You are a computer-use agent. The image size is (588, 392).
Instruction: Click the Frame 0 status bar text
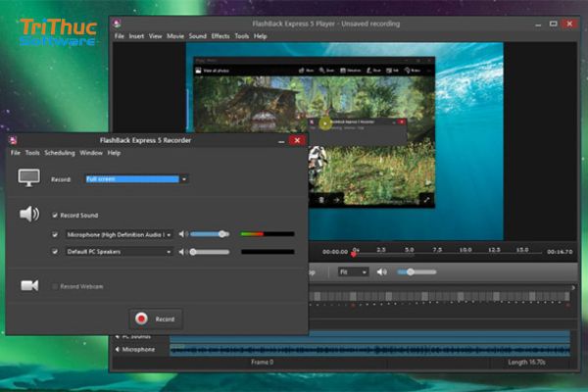point(262,362)
